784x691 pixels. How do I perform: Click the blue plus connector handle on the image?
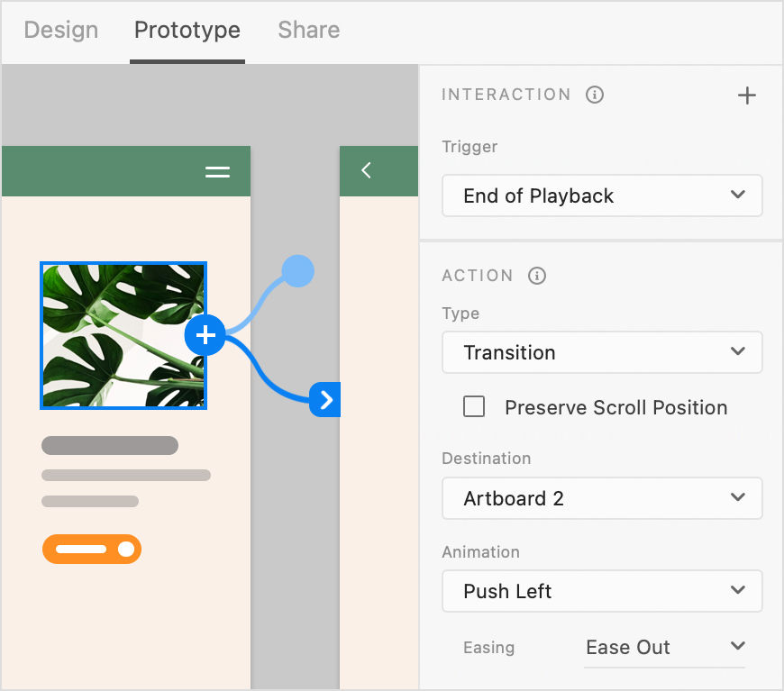point(205,334)
